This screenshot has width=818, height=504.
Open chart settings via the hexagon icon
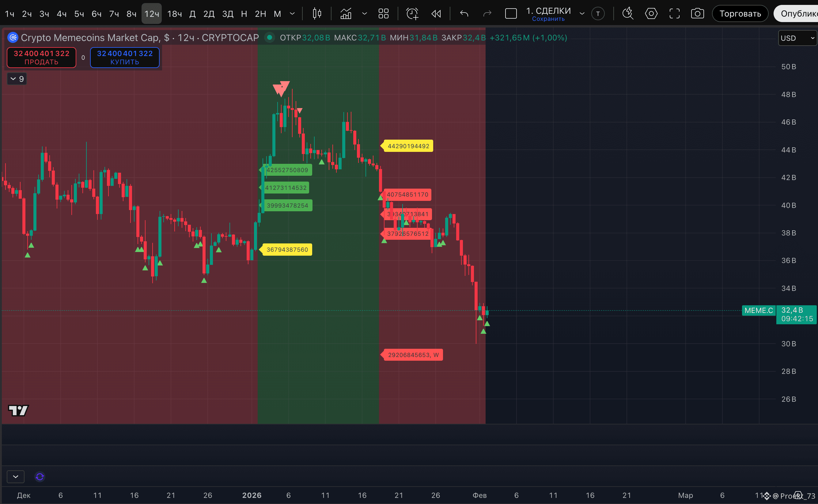pyautogui.click(x=651, y=14)
